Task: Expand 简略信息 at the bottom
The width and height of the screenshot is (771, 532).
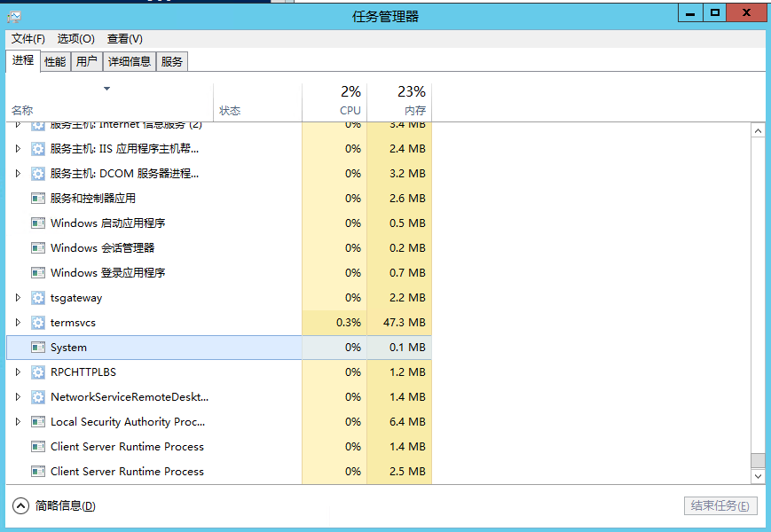Action: pyautogui.click(x=20, y=505)
